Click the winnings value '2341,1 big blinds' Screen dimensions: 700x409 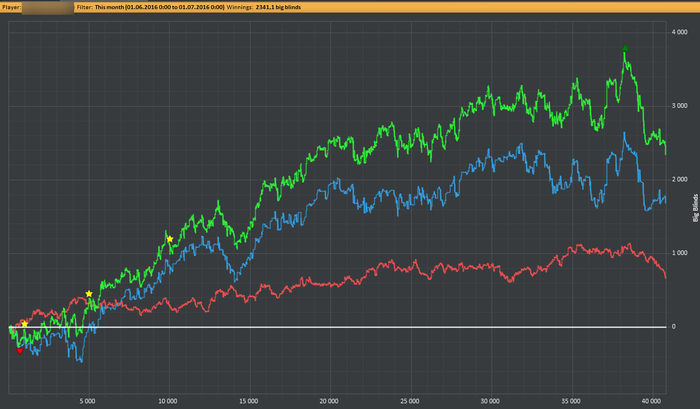point(278,7)
